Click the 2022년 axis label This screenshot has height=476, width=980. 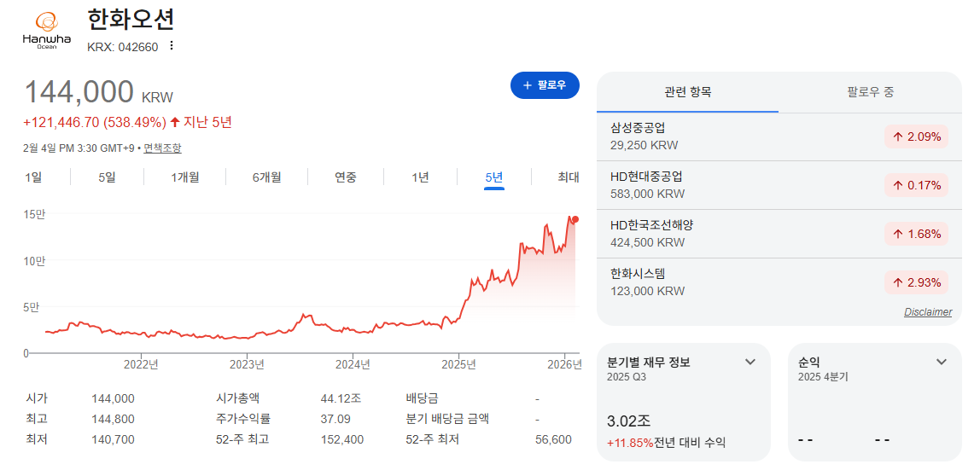(141, 364)
